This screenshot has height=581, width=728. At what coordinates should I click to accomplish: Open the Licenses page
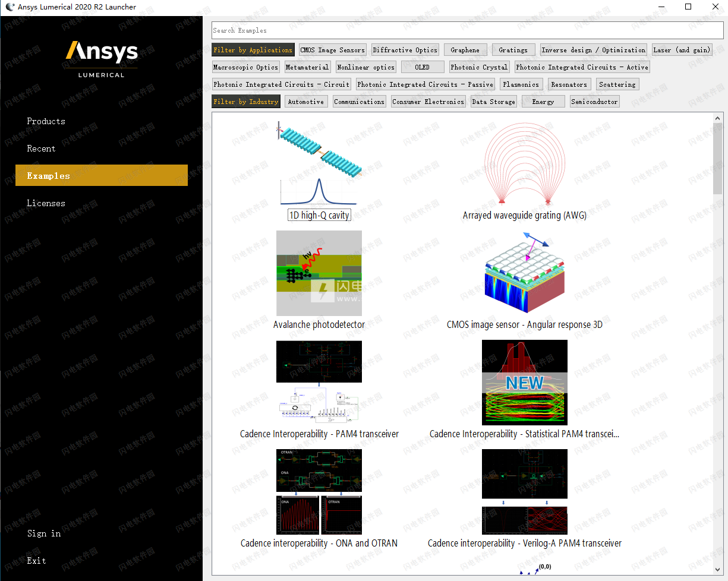[46, 203]
